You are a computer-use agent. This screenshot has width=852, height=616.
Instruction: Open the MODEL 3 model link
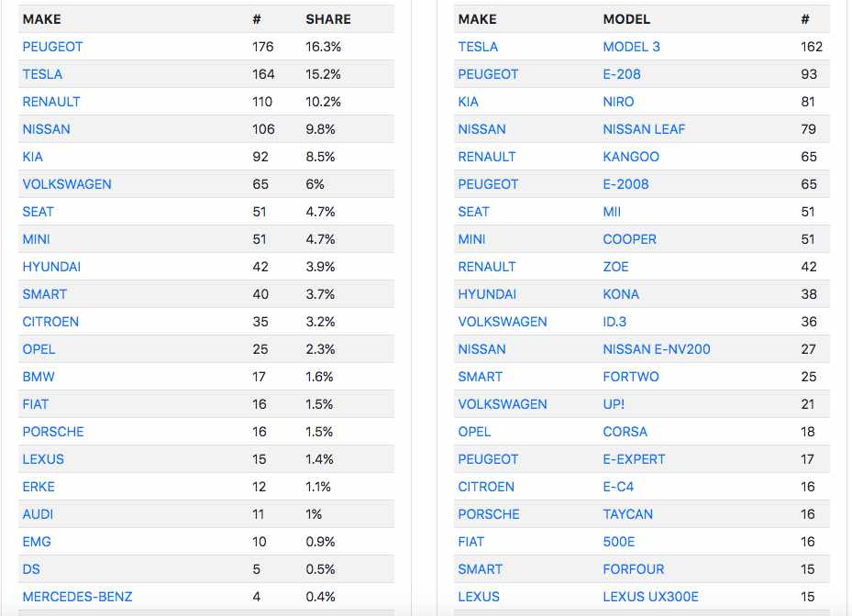[x=631, y=47]
